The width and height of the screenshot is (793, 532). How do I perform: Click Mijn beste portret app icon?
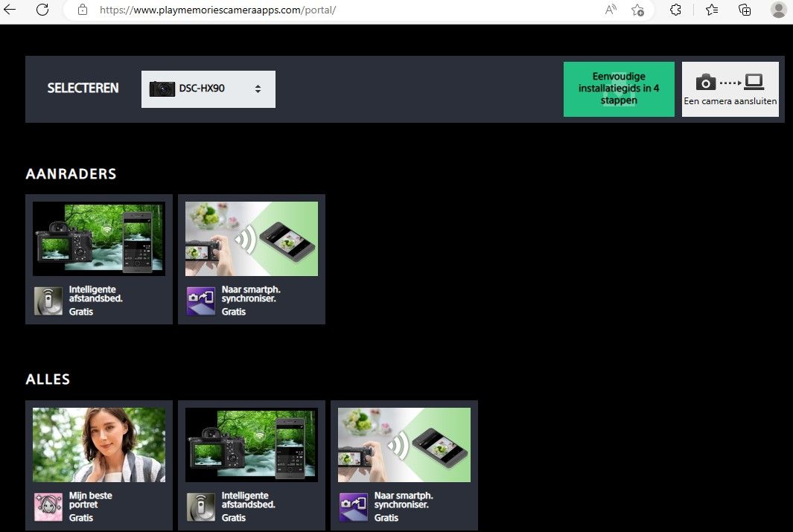click(48, 507)
